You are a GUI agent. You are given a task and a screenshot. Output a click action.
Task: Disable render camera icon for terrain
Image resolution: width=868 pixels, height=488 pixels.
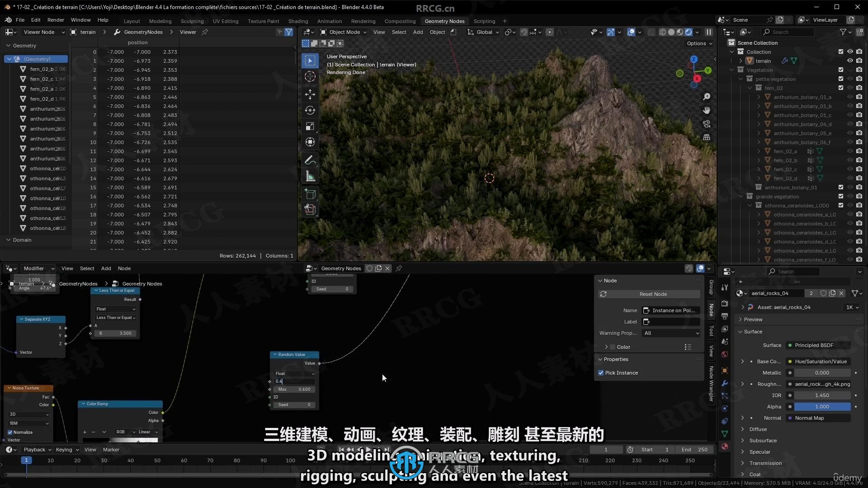(x=859, y=61)
